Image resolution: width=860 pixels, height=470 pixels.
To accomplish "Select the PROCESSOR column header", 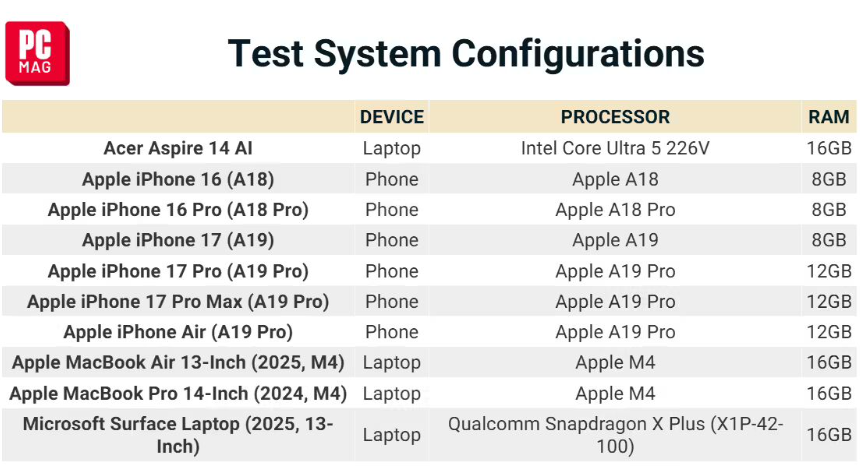I will tap(615, 117).
